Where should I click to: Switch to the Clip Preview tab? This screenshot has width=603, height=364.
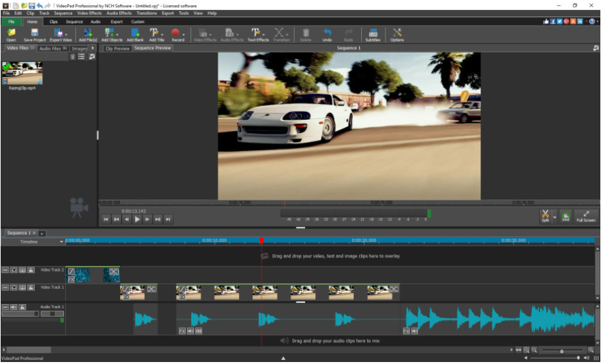(117, 48)
